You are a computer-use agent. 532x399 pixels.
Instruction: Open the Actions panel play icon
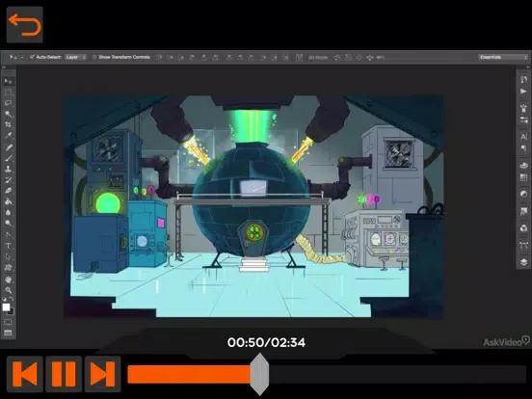523,91
